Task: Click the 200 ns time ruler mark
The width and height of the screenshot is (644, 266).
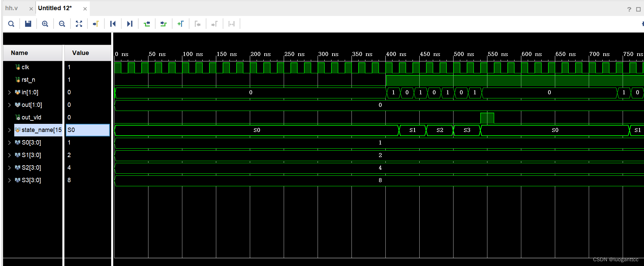Action: (x=260, y=54)
